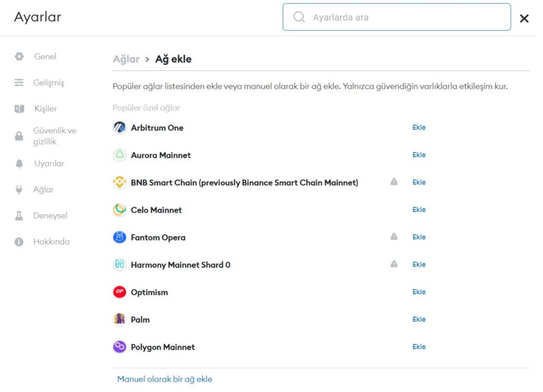Open Güvenlik ve gizlilik settings

[54, 136]
